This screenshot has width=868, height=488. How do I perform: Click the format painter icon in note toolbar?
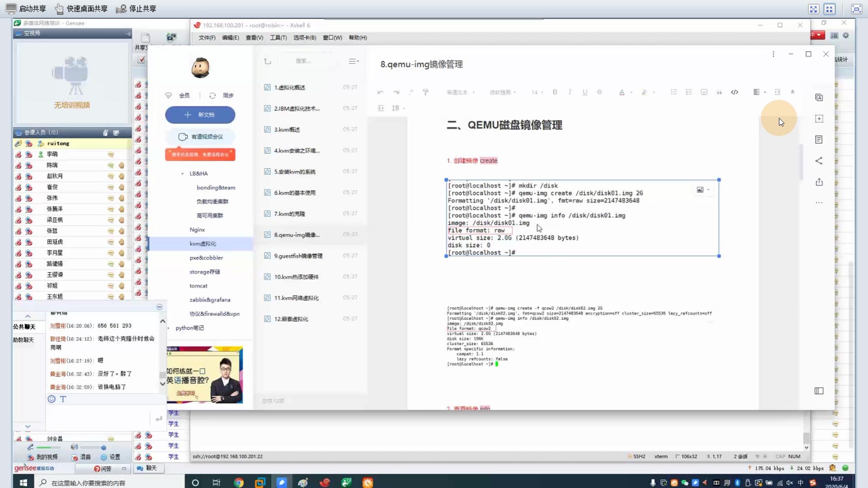click(x=425, y=92)
